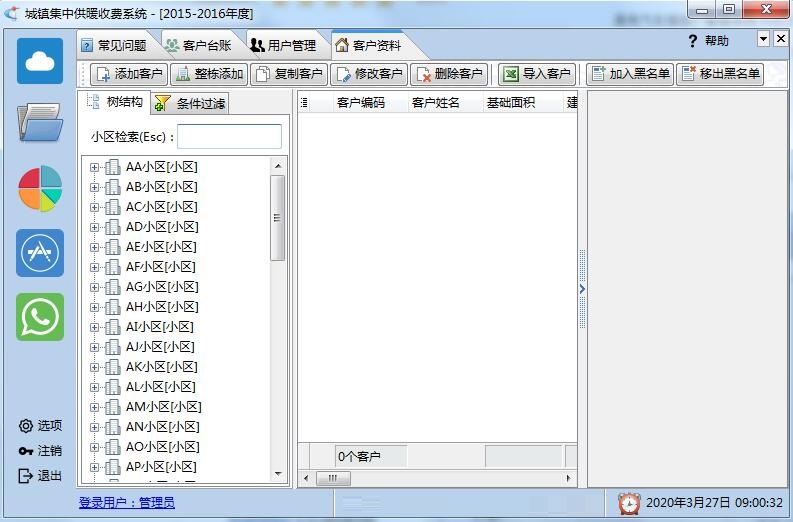The width and height of the screenshot is (793, 522).
Task: Open the WhatsApp phone sidebar icon
Action: pos(40,317)
